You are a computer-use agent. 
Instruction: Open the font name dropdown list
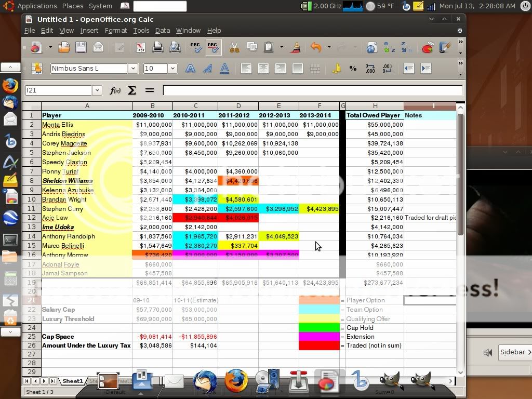tap(133, 69)
